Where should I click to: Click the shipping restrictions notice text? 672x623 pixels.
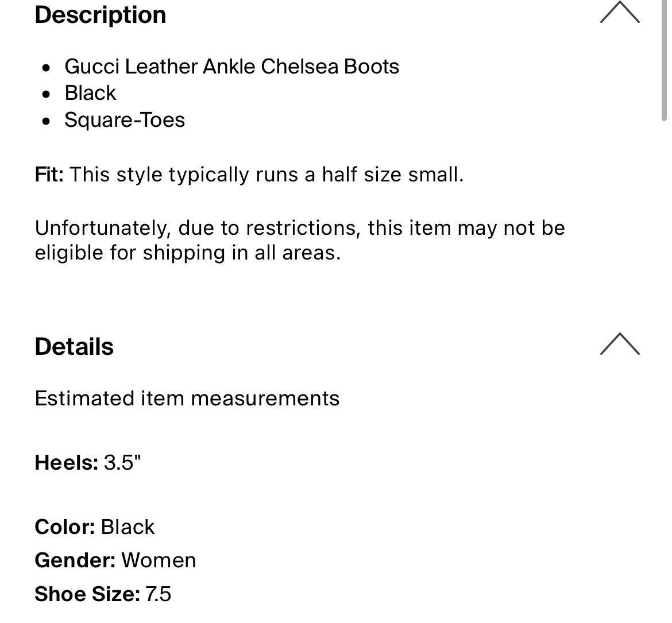(x=300, y=240)
